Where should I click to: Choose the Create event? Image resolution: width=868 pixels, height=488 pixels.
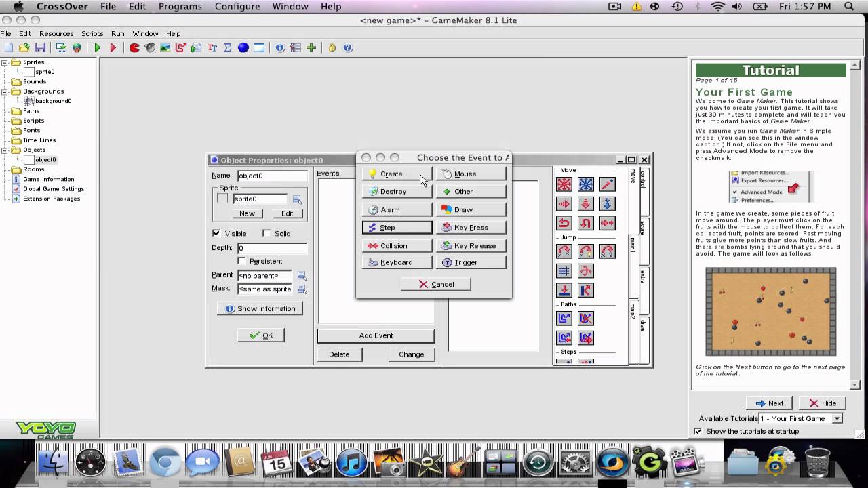[397, 174]
